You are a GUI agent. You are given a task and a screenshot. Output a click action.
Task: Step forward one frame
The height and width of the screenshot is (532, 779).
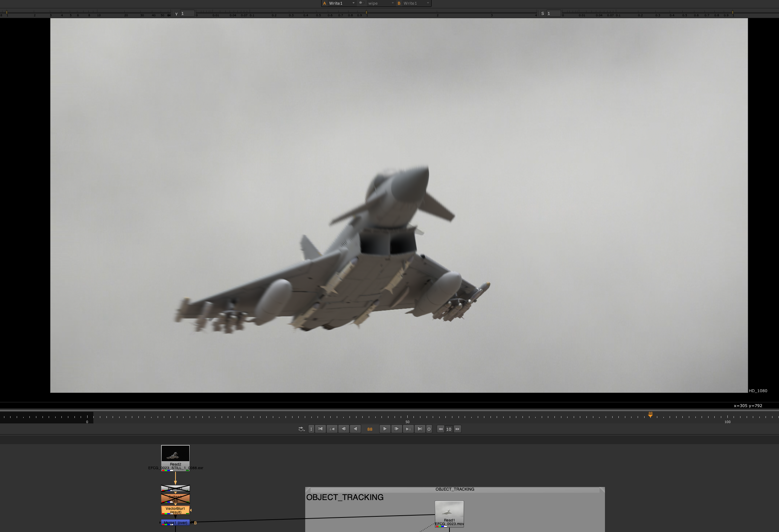[396, 429]
